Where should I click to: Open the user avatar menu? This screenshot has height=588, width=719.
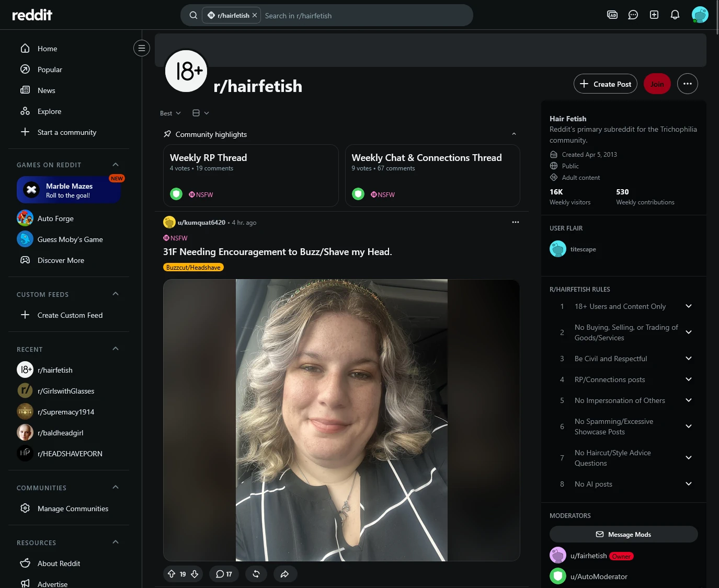pyautogui.click(x=700, y=15)
